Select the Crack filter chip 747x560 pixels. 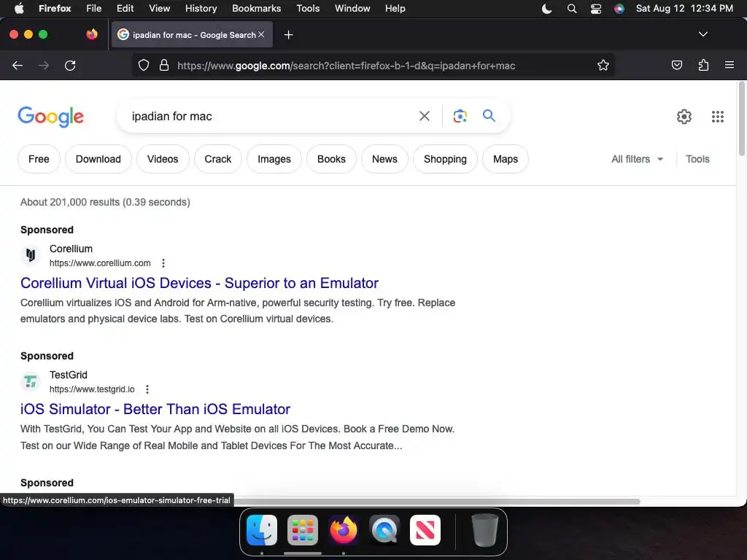pos(217,159)
